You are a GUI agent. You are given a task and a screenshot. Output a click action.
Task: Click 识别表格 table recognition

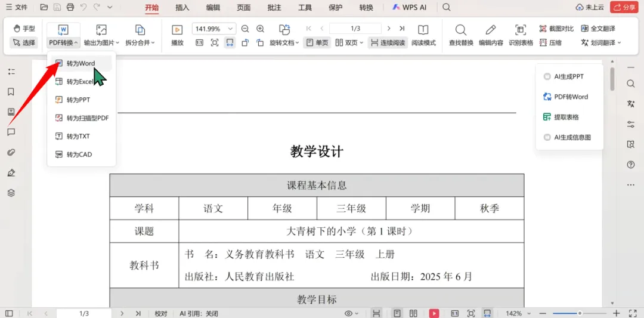521,35
